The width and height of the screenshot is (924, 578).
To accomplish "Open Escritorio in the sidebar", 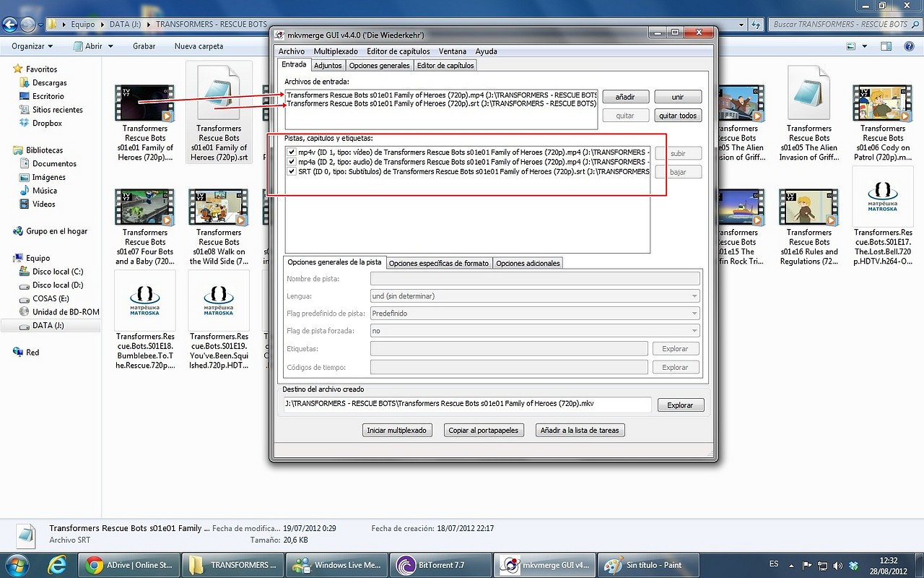I will pyautogui.click(x=48, y=96).
